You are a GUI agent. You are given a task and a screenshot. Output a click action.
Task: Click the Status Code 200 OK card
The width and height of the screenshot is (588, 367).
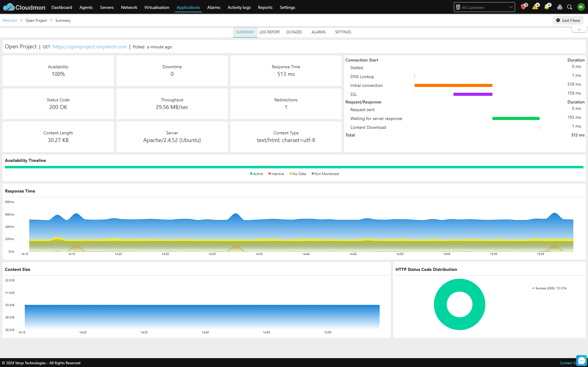coord(58,104)
